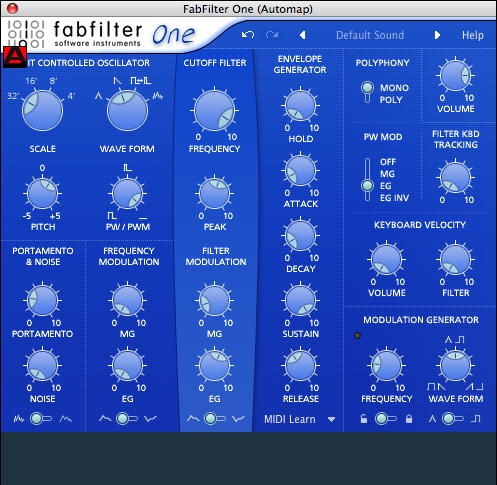
Task: Click the PW / PWM knob
Action: click(x=127, y=193)
